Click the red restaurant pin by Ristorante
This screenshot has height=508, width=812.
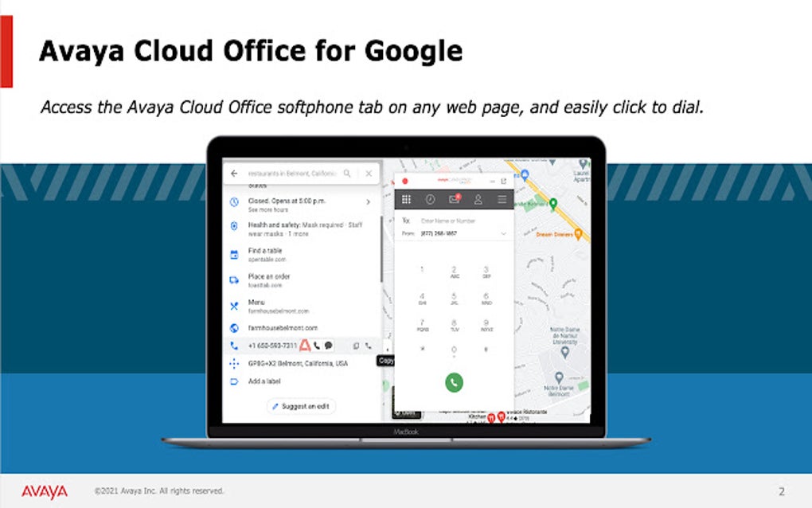502,417
